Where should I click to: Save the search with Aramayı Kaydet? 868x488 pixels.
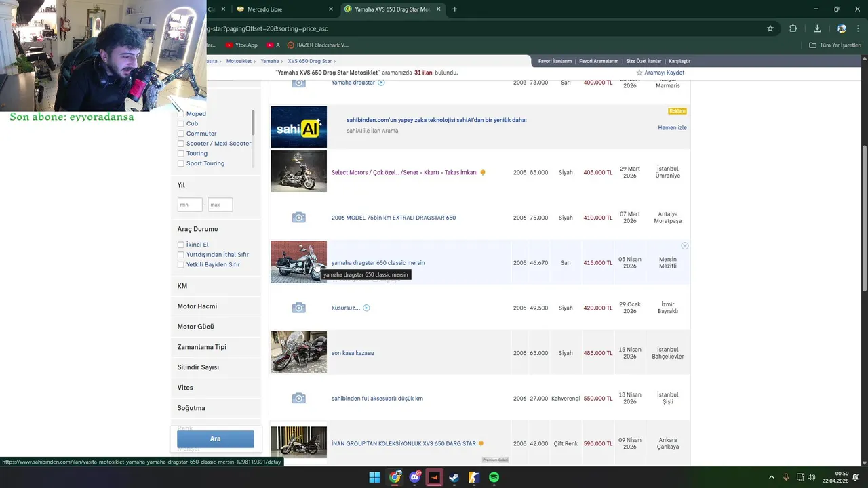[x=660, y=73]
